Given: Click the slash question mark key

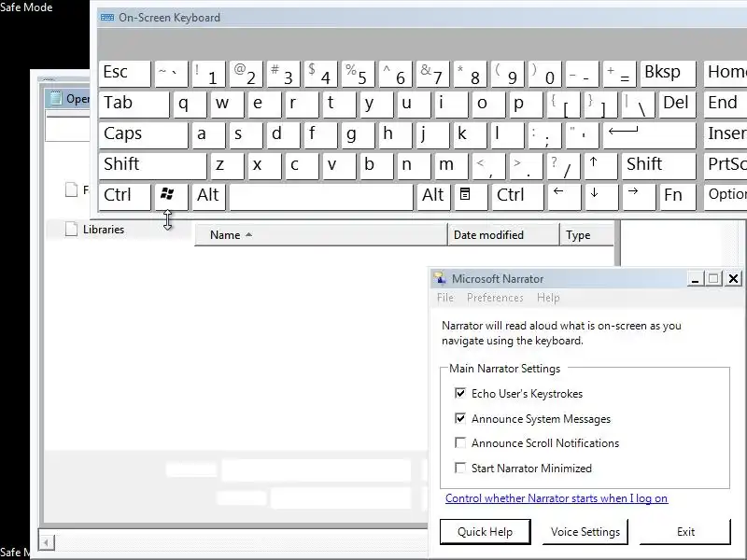Looking at the screenshot, I should 564,166.
